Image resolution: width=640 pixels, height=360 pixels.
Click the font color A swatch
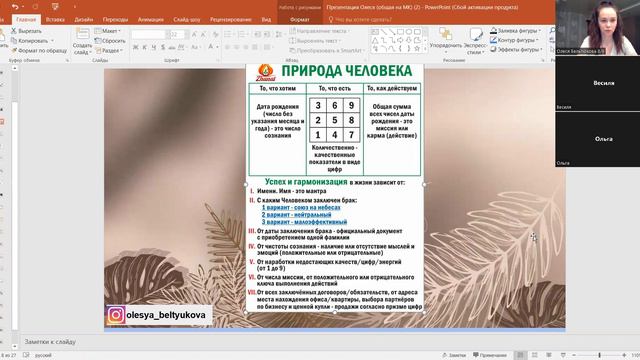pos(210,47)
